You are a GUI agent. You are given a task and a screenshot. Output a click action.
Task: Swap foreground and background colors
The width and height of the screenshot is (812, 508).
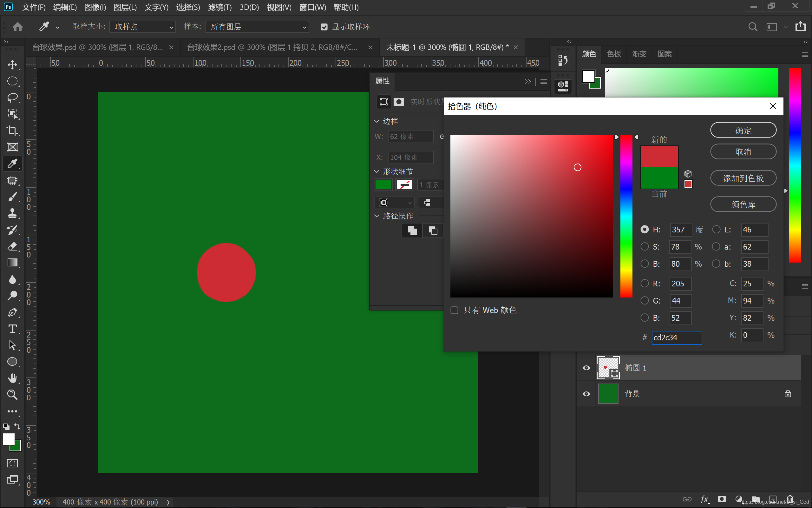(x=17, y=426)
